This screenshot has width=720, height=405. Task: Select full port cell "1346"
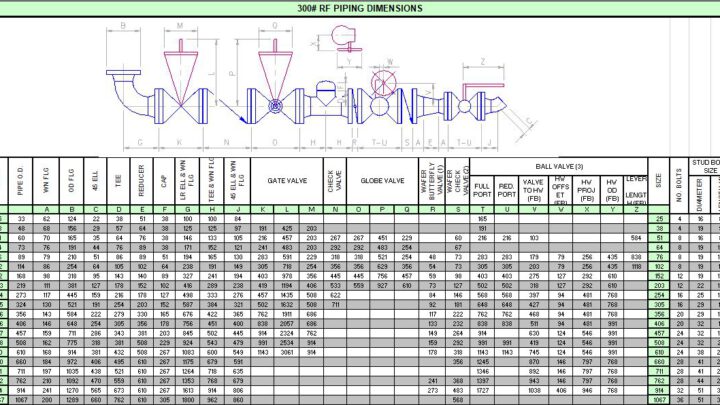pyautogui.click(x=482, y=371)
